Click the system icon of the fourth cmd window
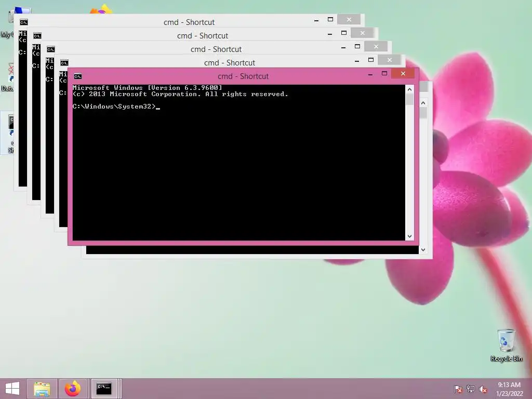 pyautogui.click(x=64, y=63)
